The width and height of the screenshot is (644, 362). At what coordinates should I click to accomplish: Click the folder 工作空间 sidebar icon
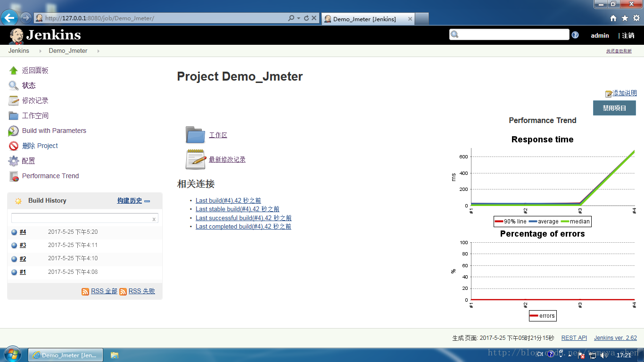13,115
